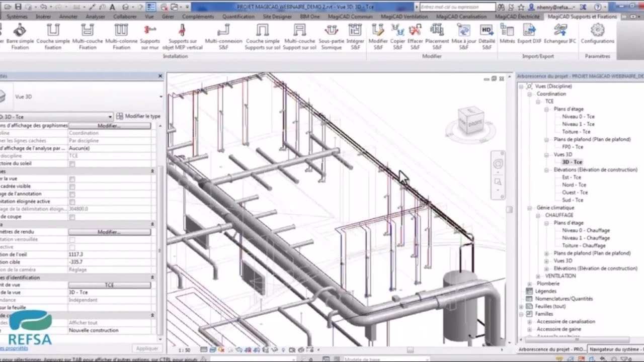Collapse the Vues (Discipline) tree node
This screenshot has height=362, width=644.
(522, 86)
